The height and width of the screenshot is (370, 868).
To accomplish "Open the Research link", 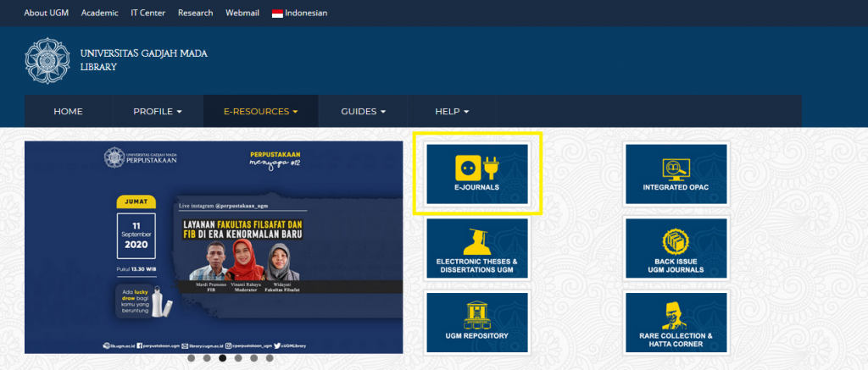I will (196, 13).
